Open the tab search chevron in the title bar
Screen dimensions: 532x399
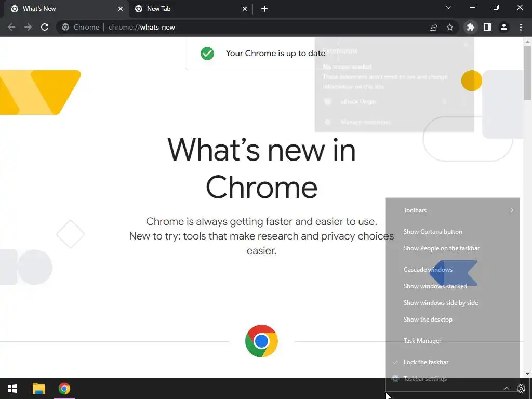448,7
